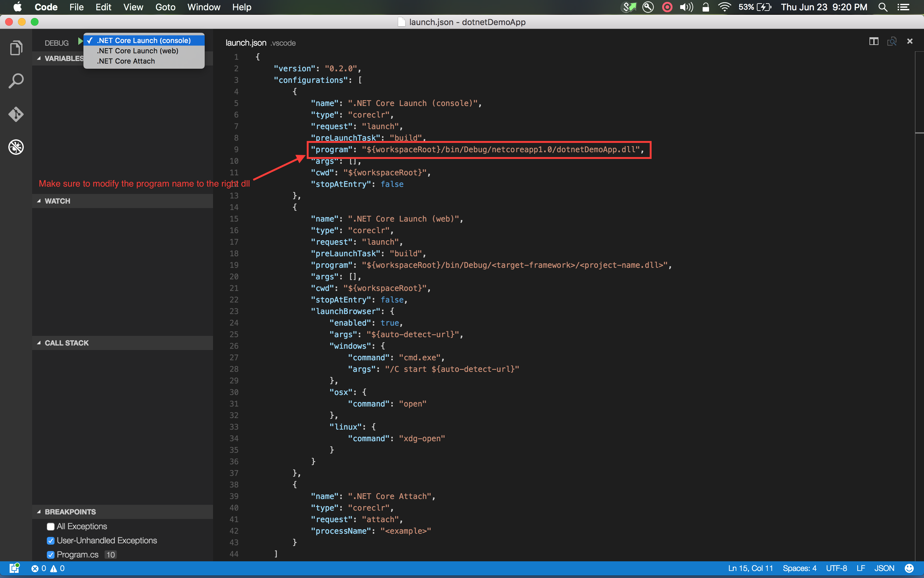Change end of line via LF status item
The width and height of the screenshot is (924, 578).
click(x=860, y=568)
